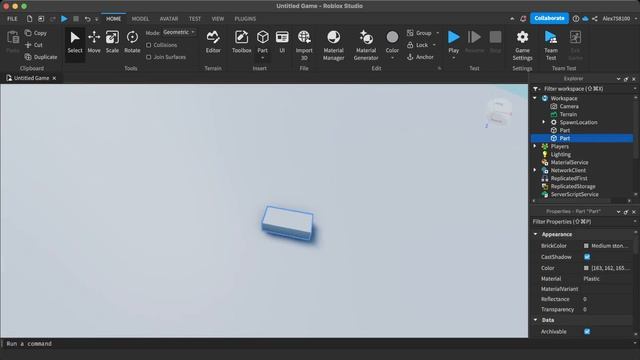Duplicate the selected part
This screenshot has height=360, width=640.
[x=41, y=57]
